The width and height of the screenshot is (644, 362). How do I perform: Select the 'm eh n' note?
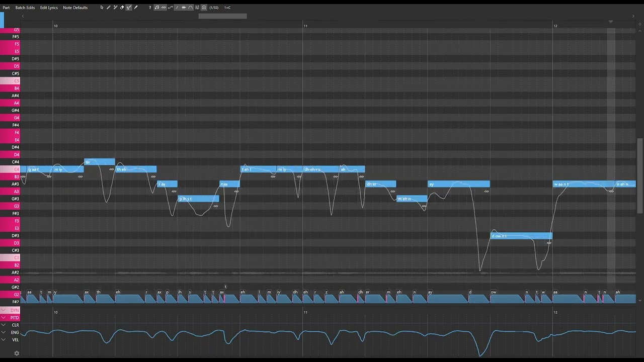pos(412,199)
